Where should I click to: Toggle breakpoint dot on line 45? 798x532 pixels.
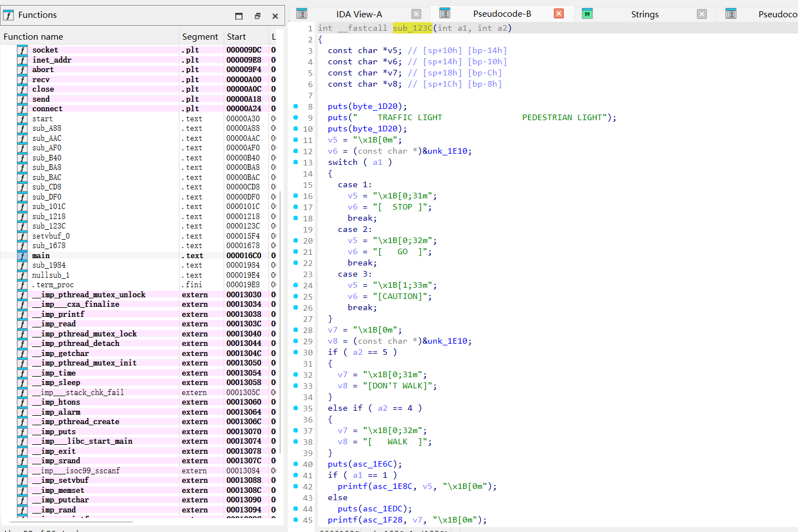pos(296,520)
